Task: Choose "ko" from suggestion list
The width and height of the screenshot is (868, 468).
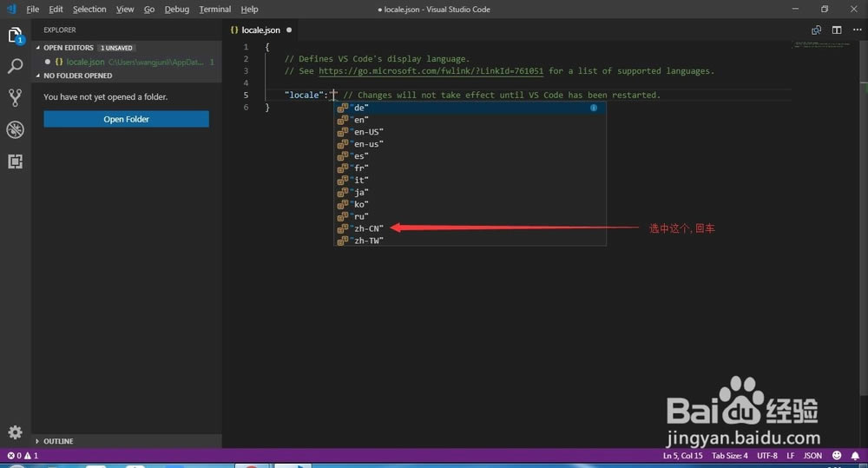Action: [470, 204]
